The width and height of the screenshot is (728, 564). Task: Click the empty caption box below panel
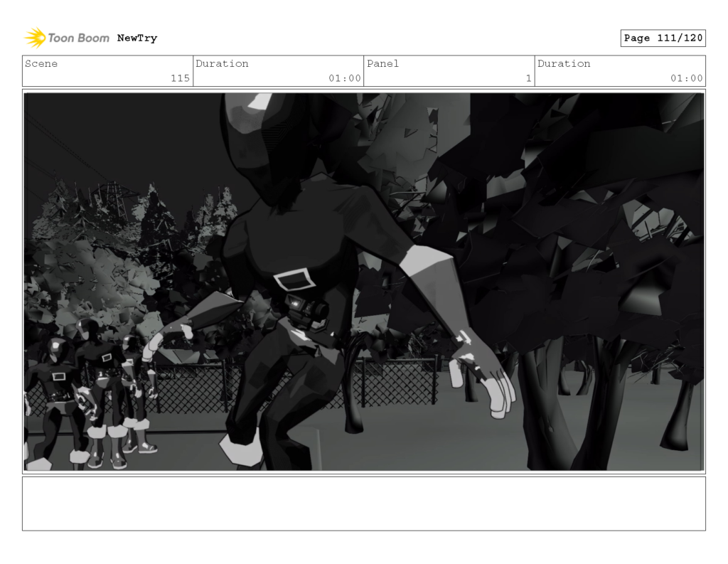point(364,505)
